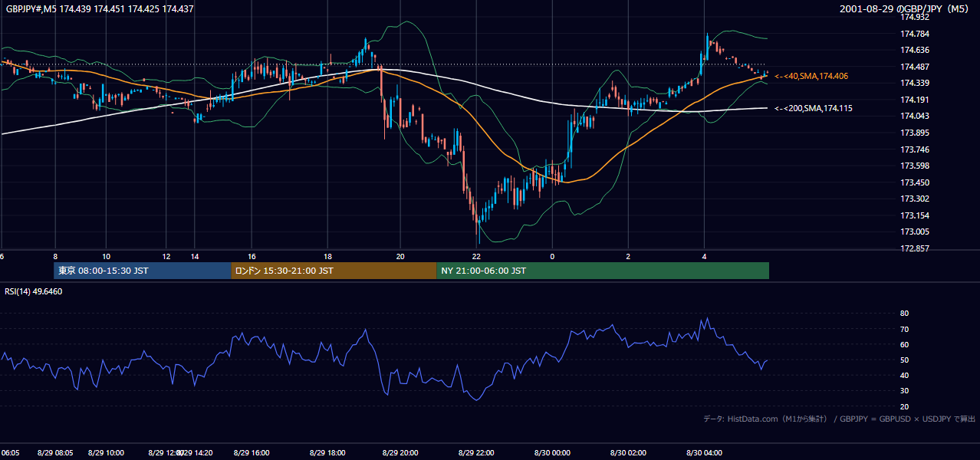This screenshot has width=980, height=460.
Task: Click price axis value 174.784
Action: 915,34
